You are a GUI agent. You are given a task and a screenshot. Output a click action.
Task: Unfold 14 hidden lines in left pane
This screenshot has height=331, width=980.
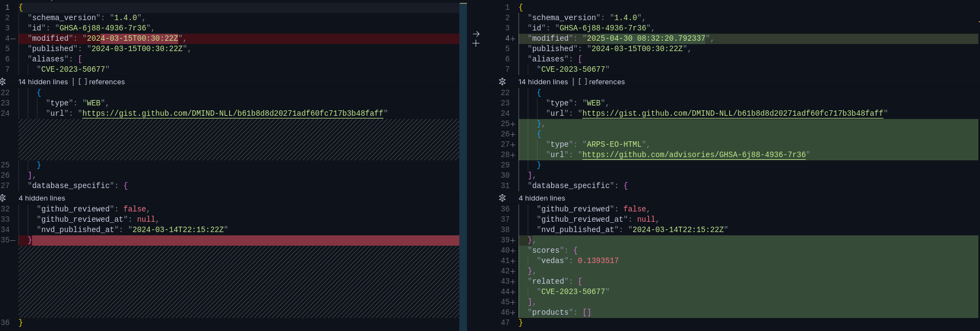coord(3,82)
